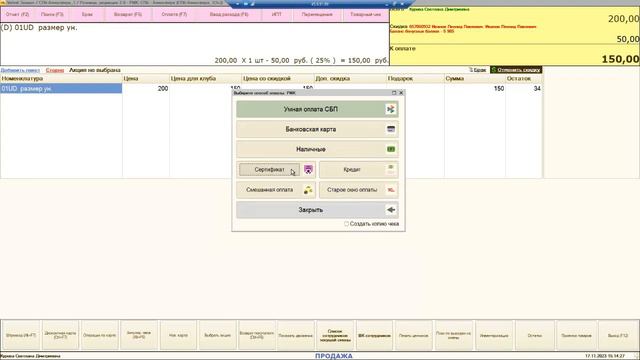
Task: Click the Нов. карта bottom button
Action: [178, 335]
